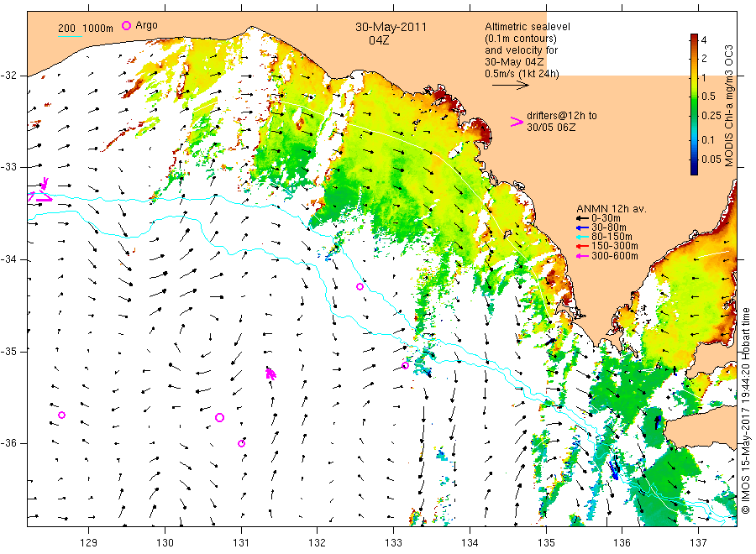756x554 pixels.
Task: Click the 'drifters@12h to' label
Action: point(562,116)
